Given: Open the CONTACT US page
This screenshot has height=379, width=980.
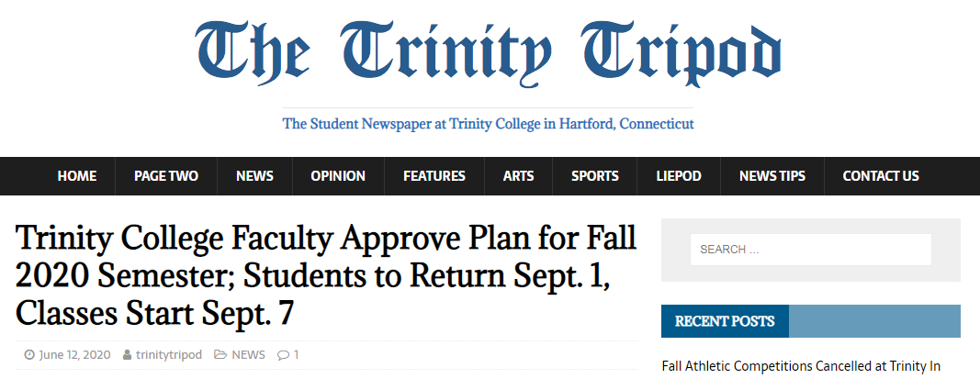Looking at the screenshot, I should coord(881,176).
